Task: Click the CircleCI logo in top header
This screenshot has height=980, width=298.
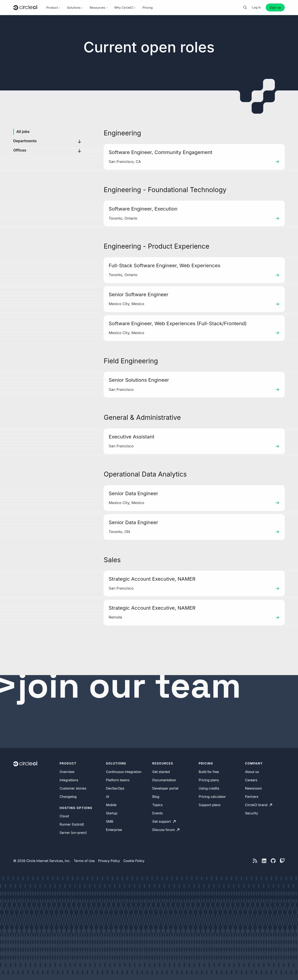Action: pos(25,8)
